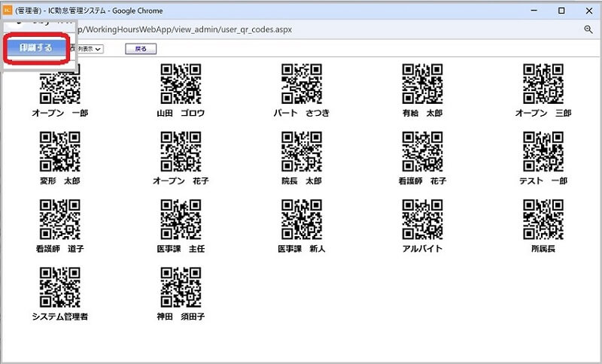Select the QR code for 変形 太郎
The image size is (602, 364).
pos(60,151)
